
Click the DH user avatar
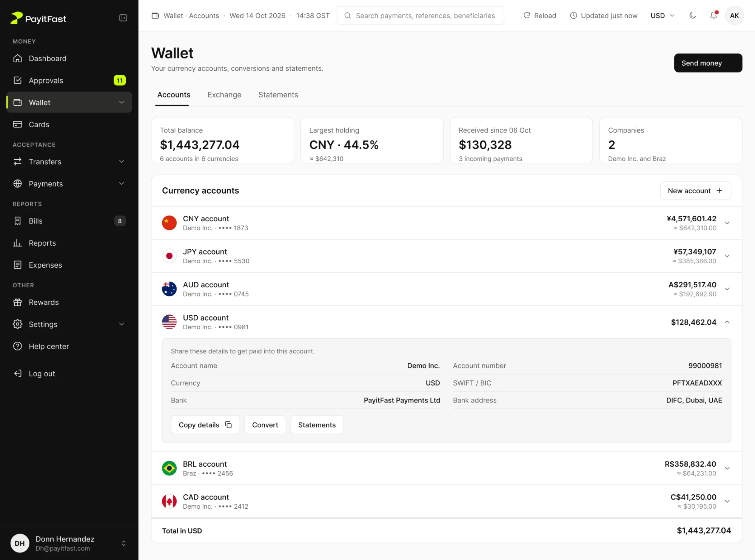point(20,543)
